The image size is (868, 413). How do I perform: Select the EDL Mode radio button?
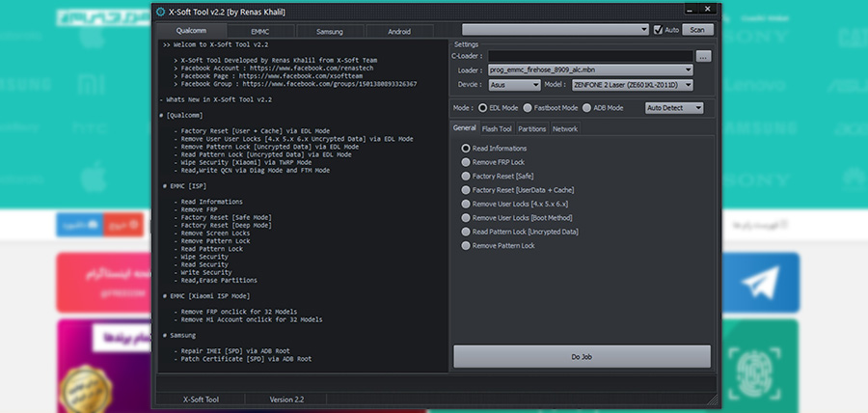pos(483,108)
